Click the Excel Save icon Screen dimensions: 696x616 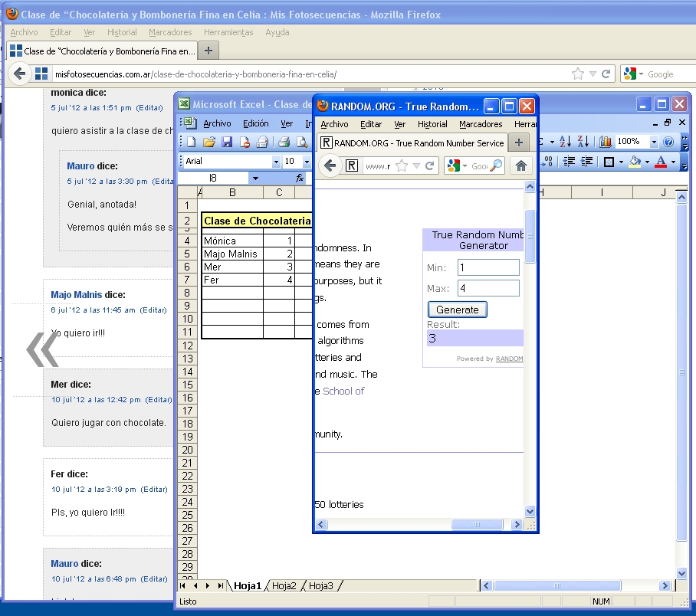(227, 142)
